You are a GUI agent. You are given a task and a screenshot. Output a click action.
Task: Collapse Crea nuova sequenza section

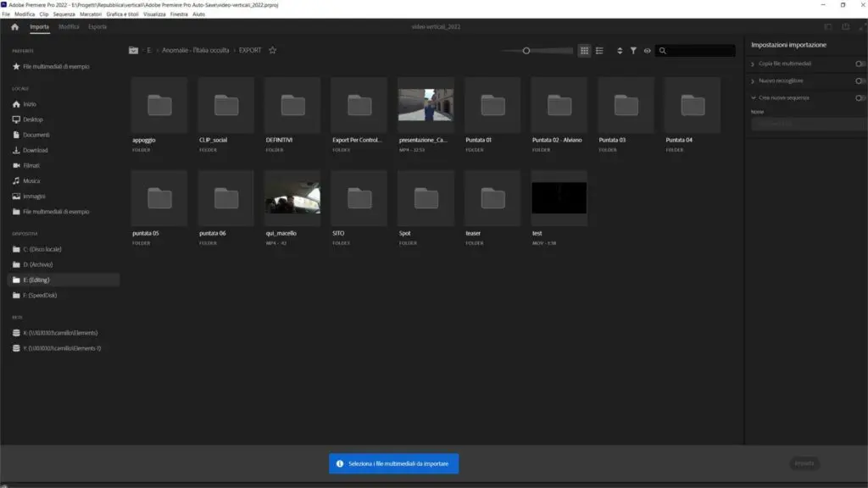tap(754, 98)
